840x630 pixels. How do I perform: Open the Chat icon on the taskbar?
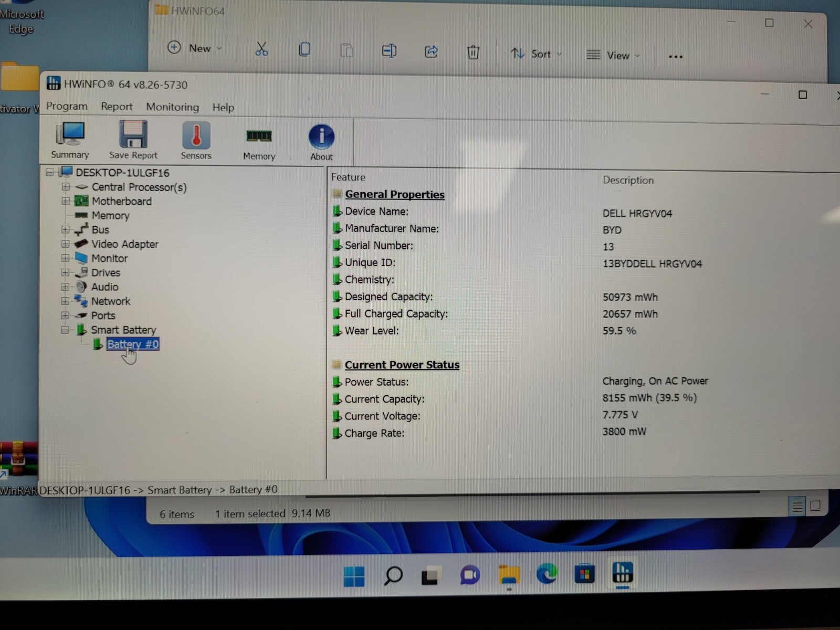tap(470, 575)
